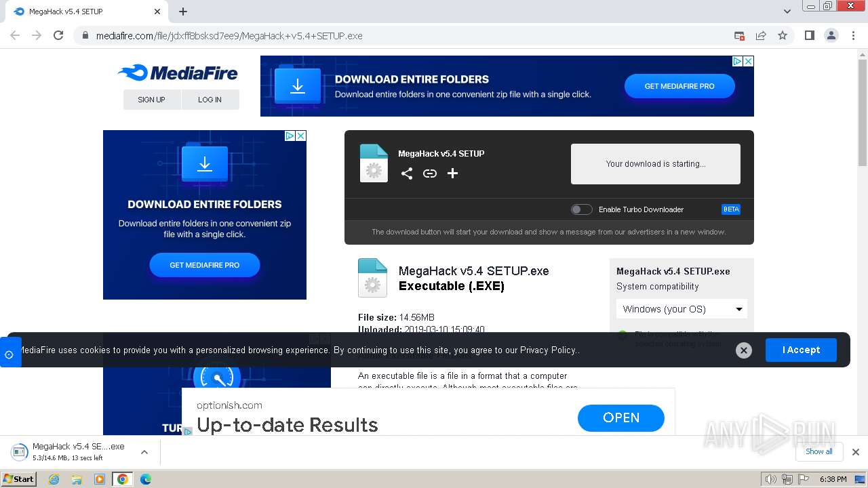Copy link icon for MegaHack file
This screenshot has width=868, height=488.
point(430,174)
